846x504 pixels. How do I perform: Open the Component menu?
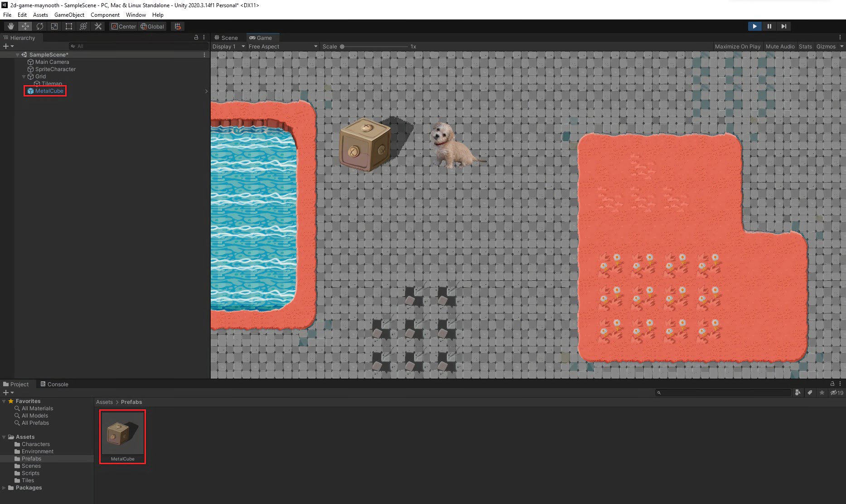[x=105, y=14]
